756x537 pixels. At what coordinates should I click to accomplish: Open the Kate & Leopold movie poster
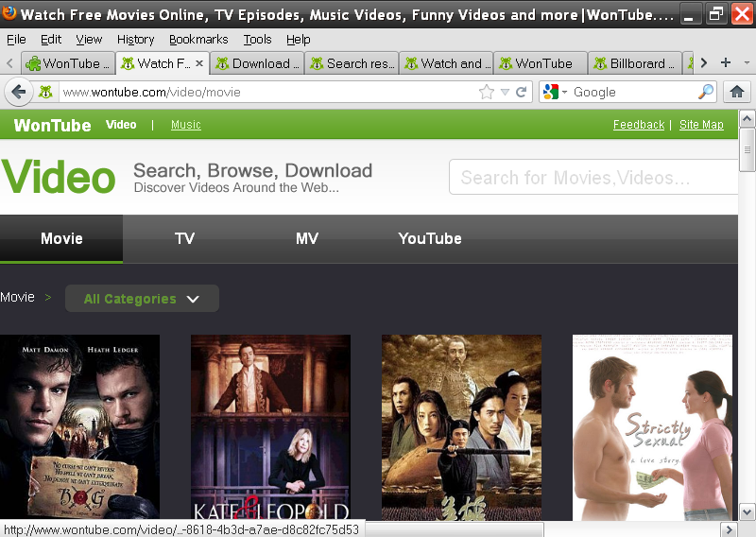[270, 427]
